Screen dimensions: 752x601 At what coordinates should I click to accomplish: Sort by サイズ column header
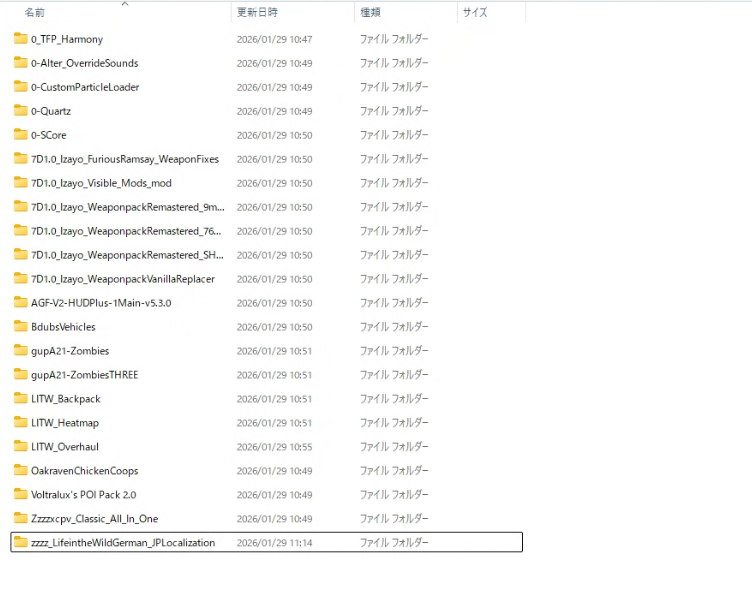pyautogui.click(x=475, y=13)
